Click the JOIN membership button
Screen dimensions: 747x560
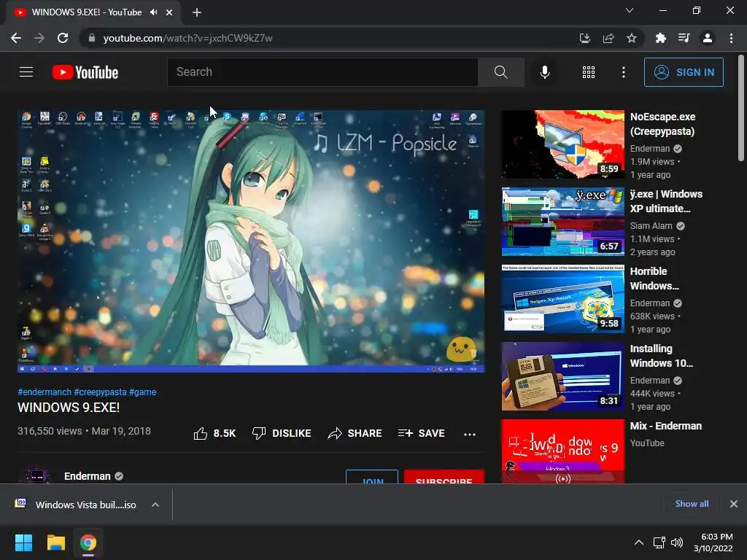(x=372, y=477)
